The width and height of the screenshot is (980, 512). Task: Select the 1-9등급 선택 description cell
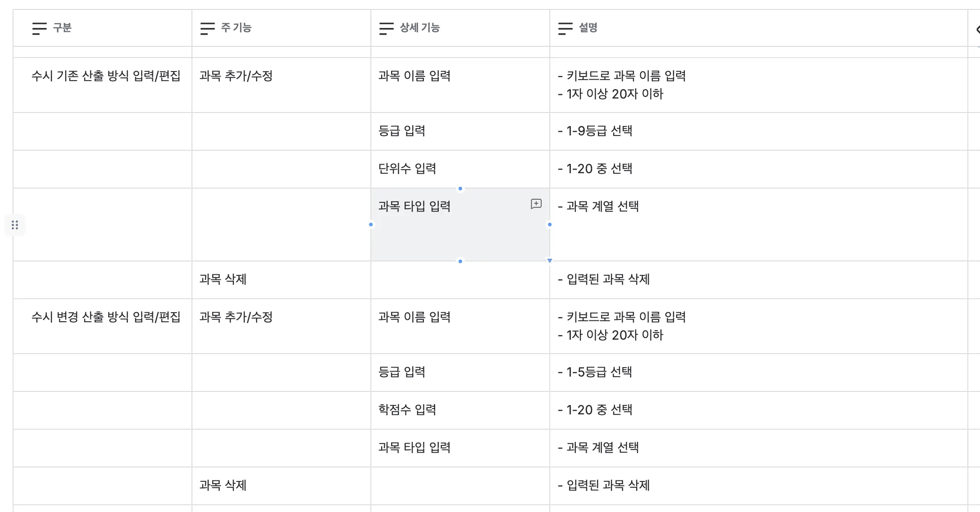pyautogui.click(x=599, y=131)
